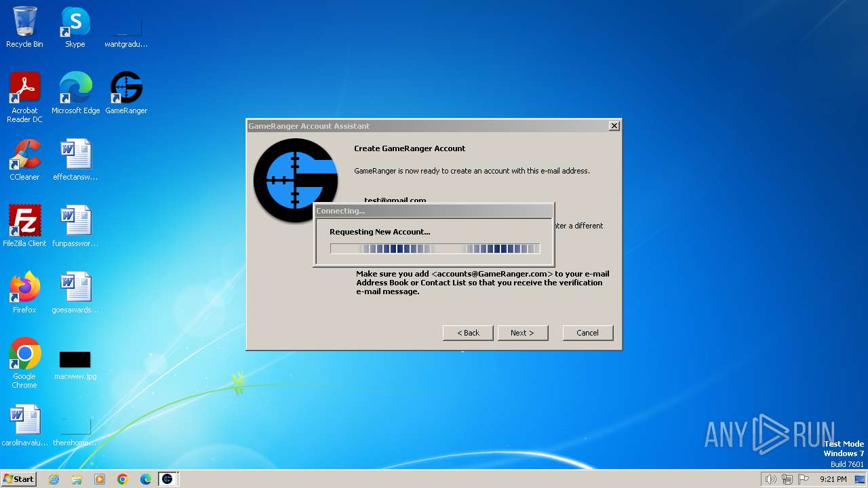Click the Start button
The width and height of the screenshot is (868, 488).
(x=18, y=479)
